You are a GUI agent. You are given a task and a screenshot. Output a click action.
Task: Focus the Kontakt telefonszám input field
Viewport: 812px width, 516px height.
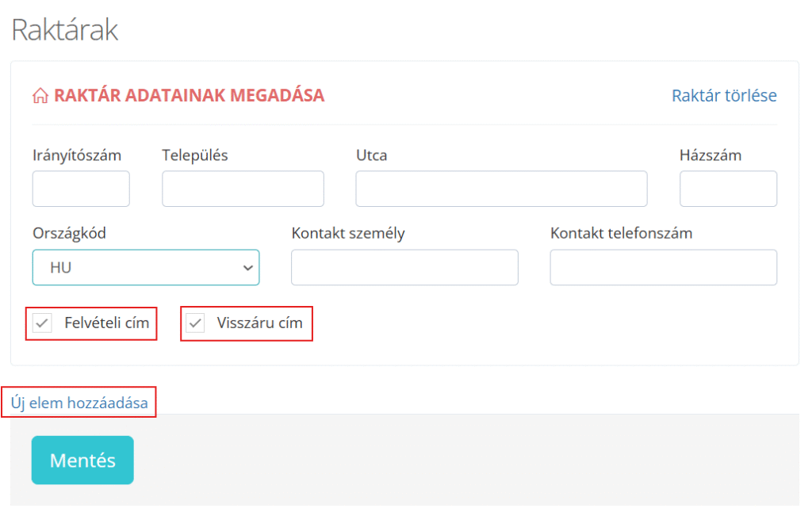tap(664, 268)
